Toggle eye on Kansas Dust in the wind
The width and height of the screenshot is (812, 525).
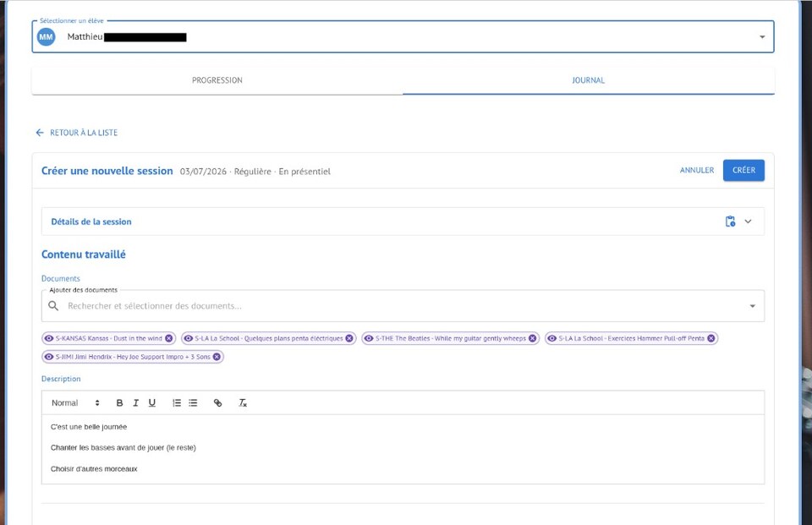(x=49, y=339)
